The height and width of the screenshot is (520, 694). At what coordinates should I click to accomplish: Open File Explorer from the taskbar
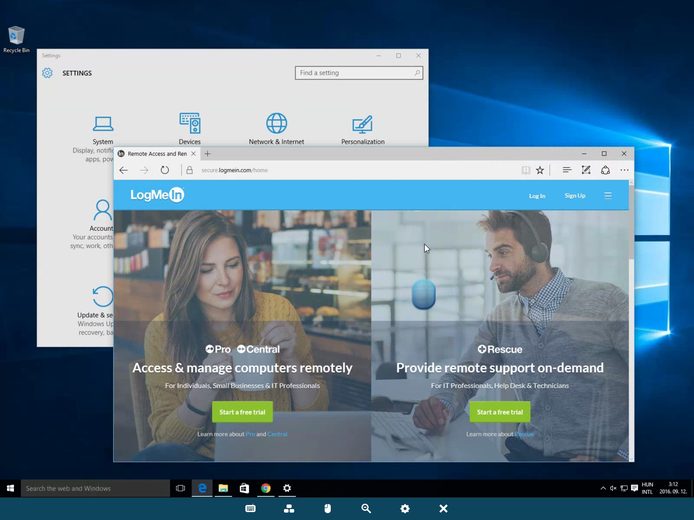(223, 488)
